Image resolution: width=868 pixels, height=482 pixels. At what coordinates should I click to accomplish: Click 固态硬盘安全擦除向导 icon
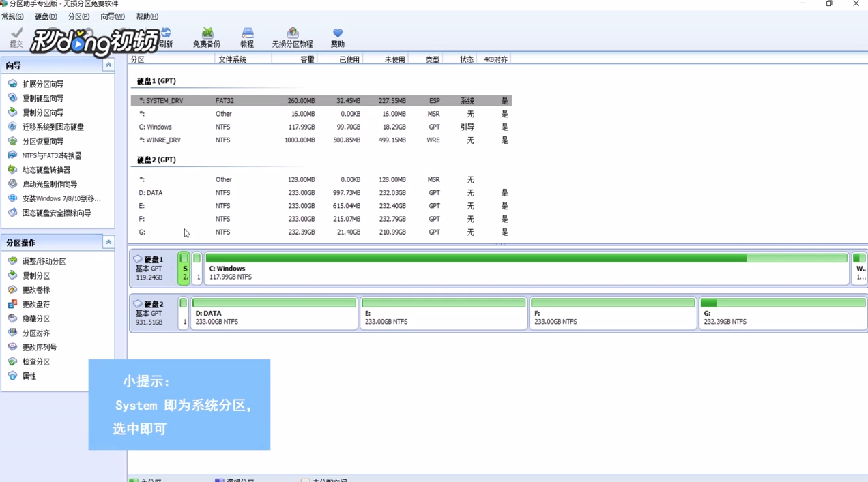(x=12, y=213)
